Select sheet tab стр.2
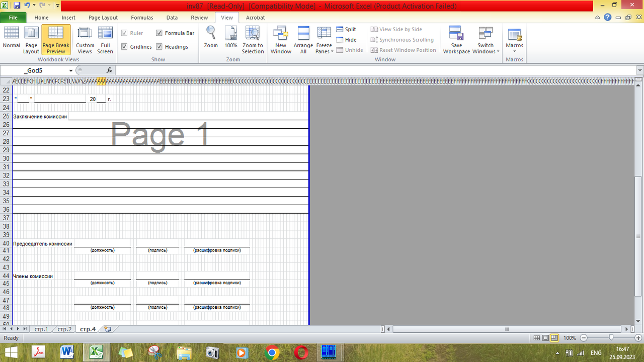The width and height of the screenshot is (644, 362). tap(64, 329)
